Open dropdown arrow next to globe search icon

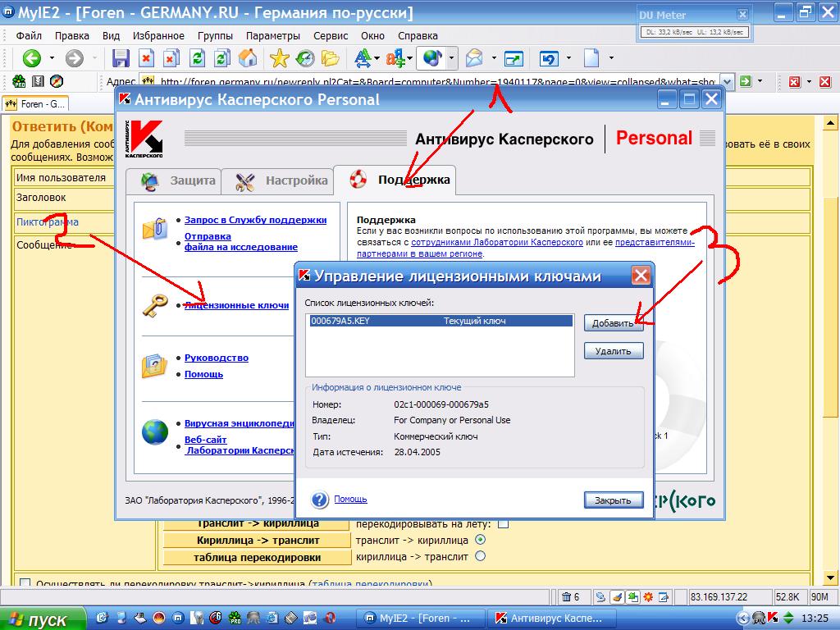pyautogui.click(x=452, y=58)
